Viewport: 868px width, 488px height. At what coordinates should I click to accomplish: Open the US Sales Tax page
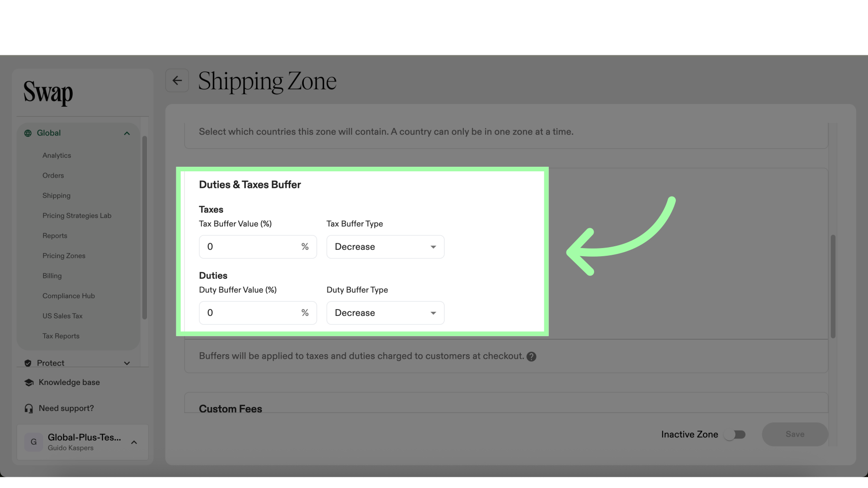(62, 316)
